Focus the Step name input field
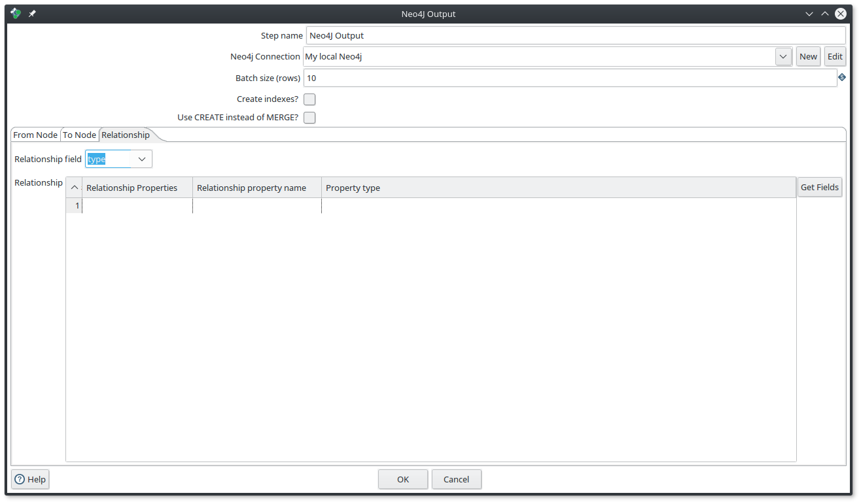Image resolution: width=861 pixels, height=504 pixels. pyautogui.click(x=576, y=35)
